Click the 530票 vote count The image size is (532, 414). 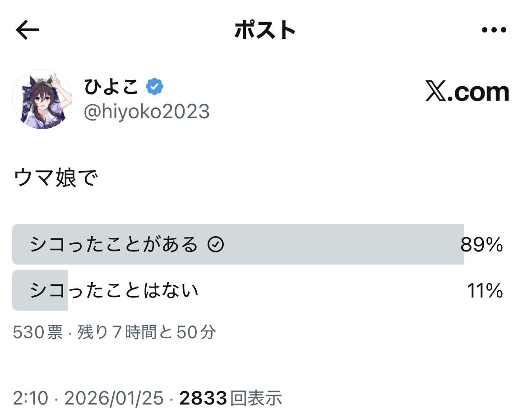(x=38, y=333)
